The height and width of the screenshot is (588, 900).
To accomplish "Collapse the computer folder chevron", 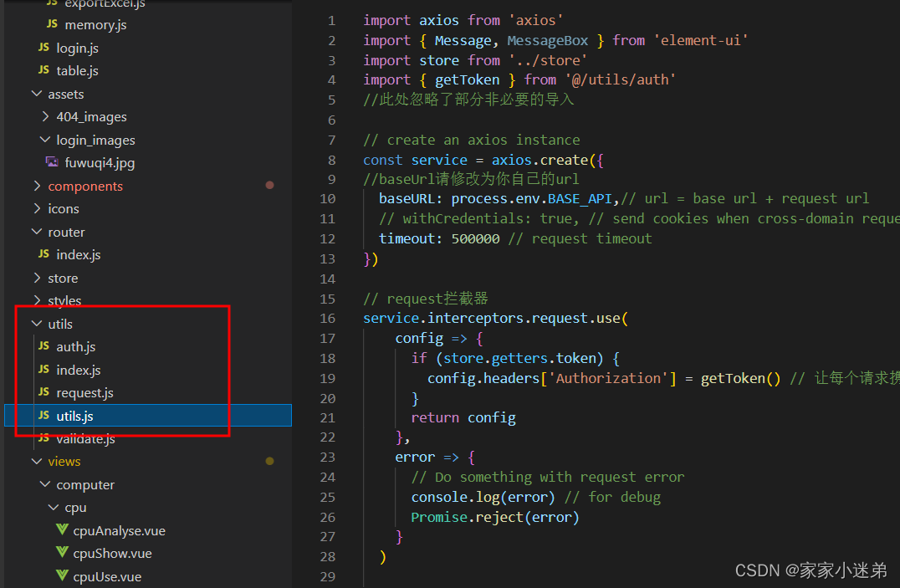I will 45,484.
